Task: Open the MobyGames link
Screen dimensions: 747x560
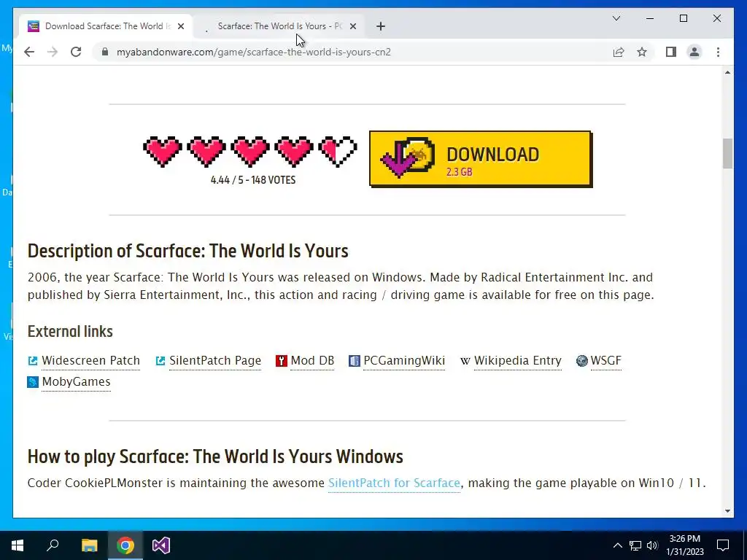Action: pyautogui.click(x=76, y=382)
